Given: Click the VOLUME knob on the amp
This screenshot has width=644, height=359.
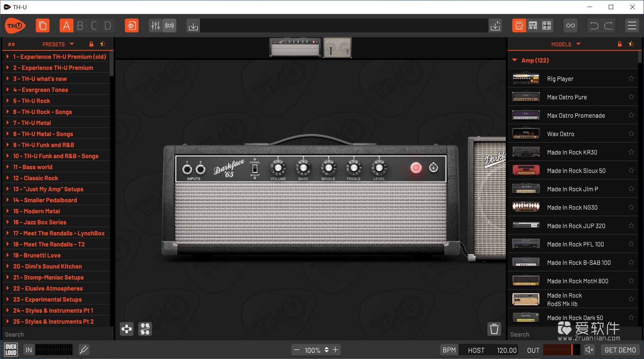Looking at the screenshot, I should pos(278,168).
